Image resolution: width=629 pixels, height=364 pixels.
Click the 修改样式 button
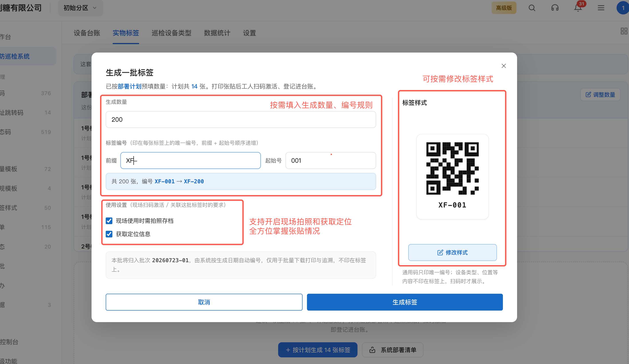pos(453,252)
